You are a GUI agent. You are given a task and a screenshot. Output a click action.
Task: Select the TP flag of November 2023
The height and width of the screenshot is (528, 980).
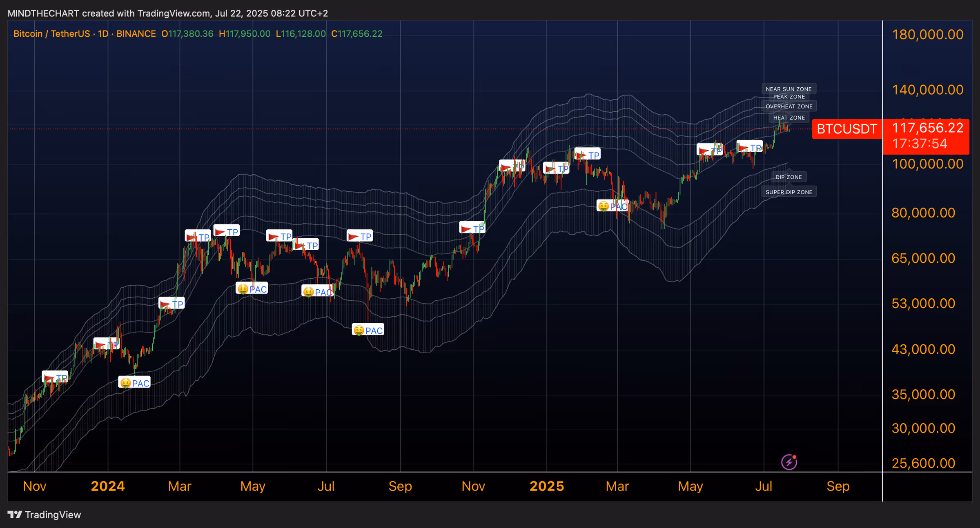pyautogui.click(x=55, y=377)
